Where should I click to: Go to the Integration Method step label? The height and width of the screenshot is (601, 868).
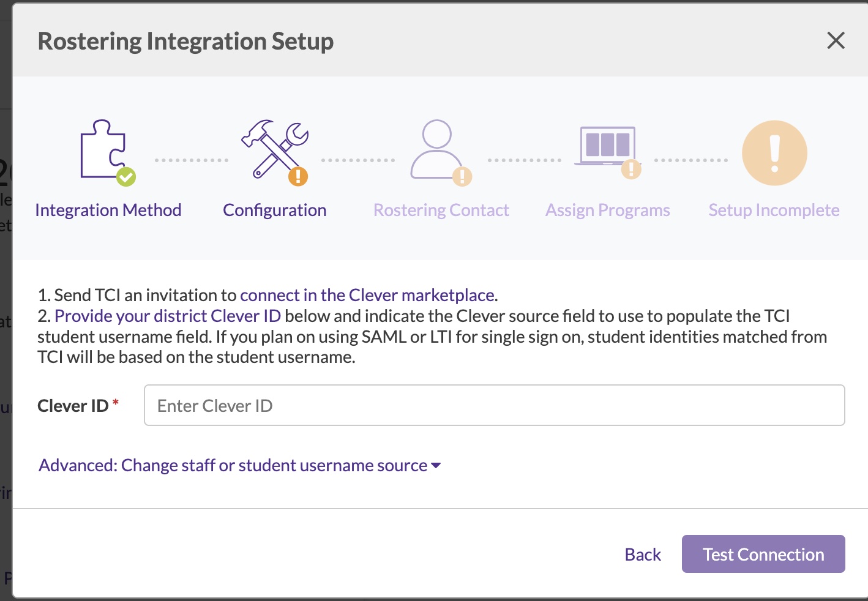[108, 210]
